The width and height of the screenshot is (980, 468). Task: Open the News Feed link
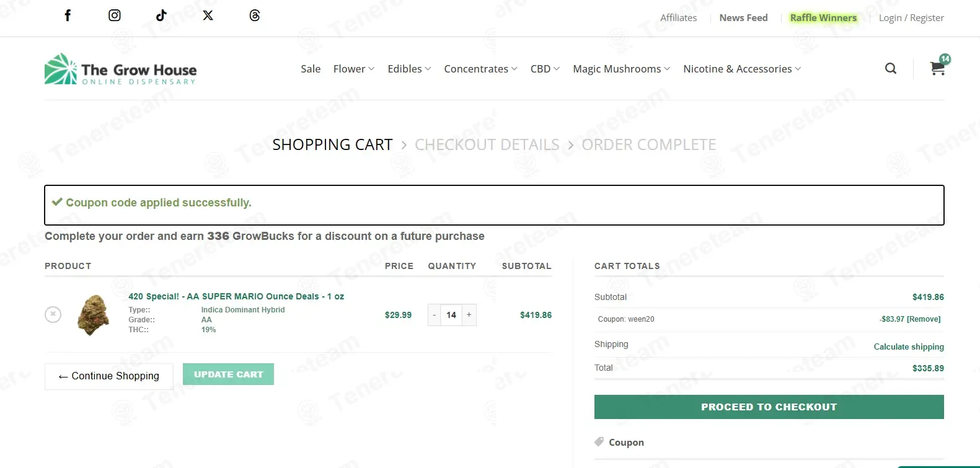pos(744,18)
